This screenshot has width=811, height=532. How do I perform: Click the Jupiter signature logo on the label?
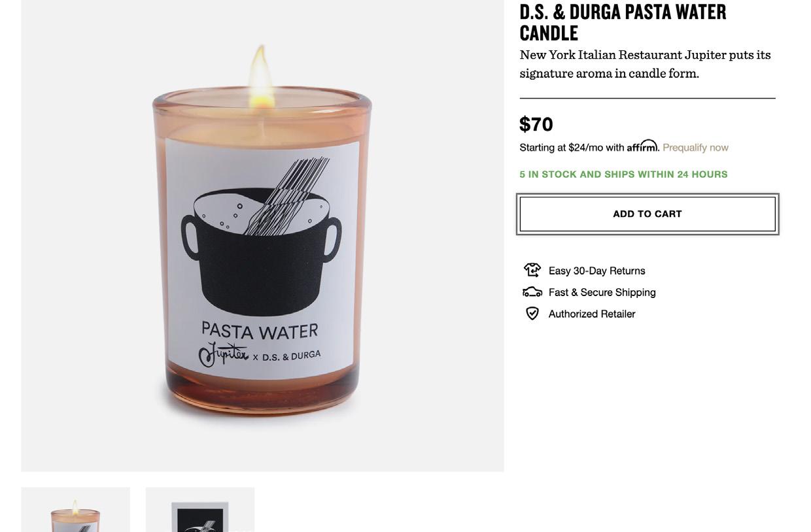(x=223, y=354)
